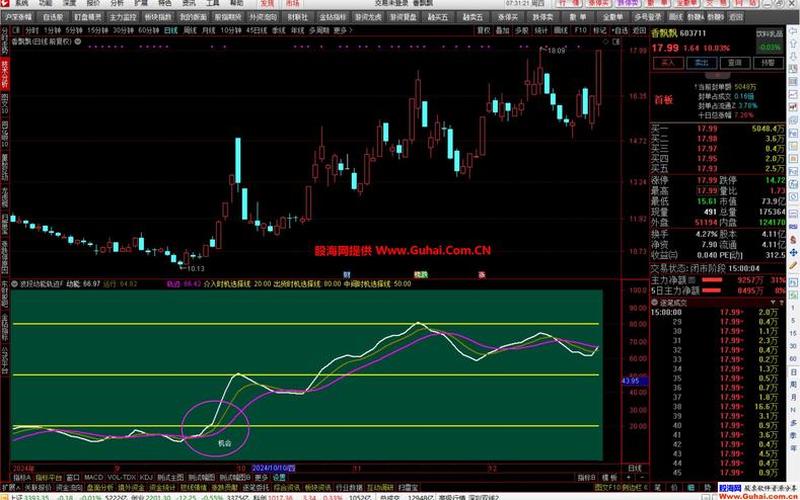Click the 财联社 toolbar button
This screenshot has height=500, width=800.
298,17
